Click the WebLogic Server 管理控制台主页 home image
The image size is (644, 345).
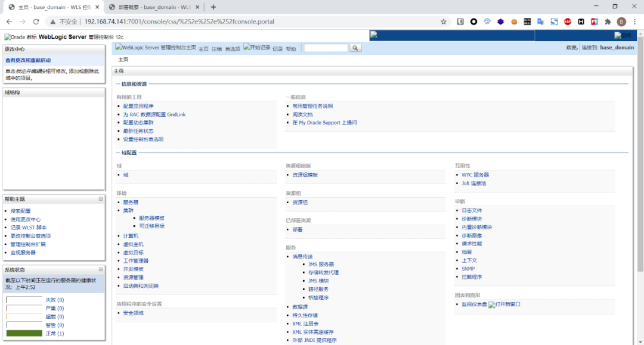[x=156, y=48]
